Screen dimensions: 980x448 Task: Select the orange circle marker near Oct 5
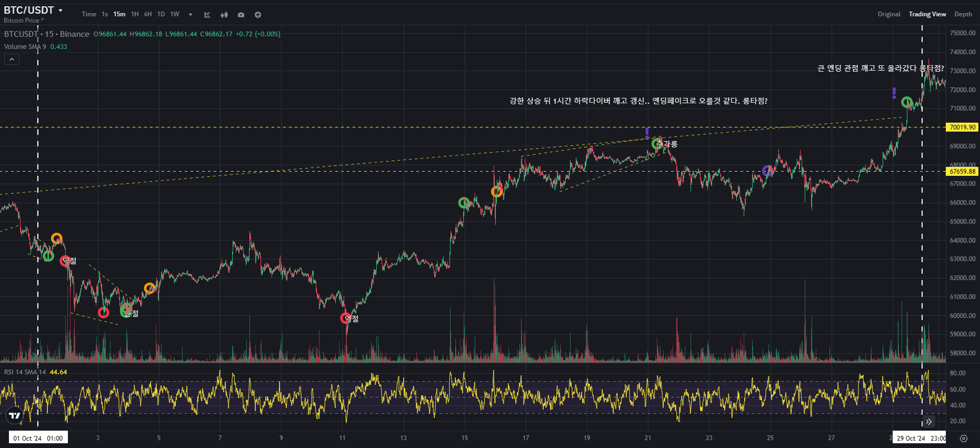pyautogui.click(x=150, y=288)
